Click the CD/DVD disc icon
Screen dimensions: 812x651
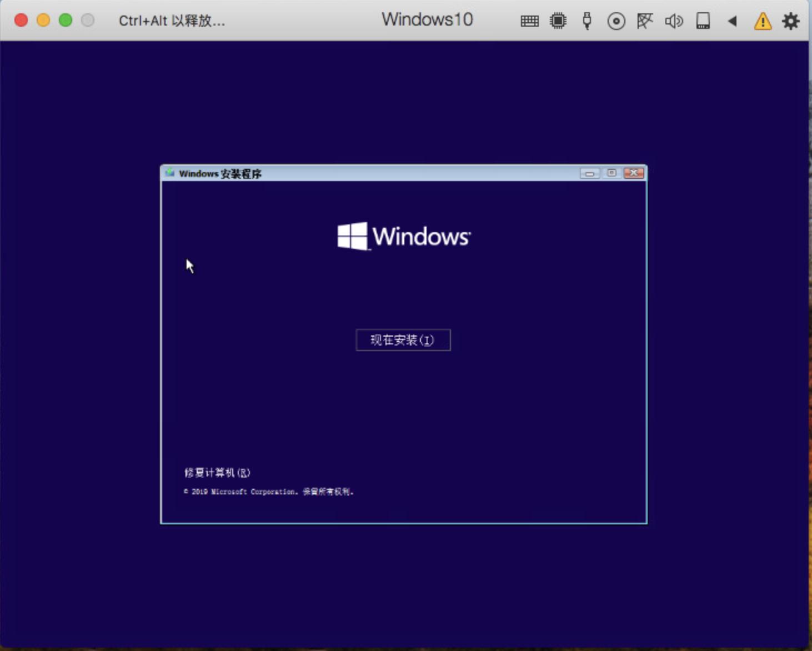(616, 21)
